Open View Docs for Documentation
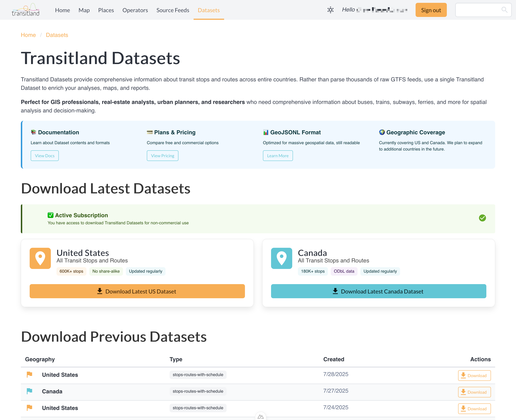516x420 pixels. coord(44,156)
